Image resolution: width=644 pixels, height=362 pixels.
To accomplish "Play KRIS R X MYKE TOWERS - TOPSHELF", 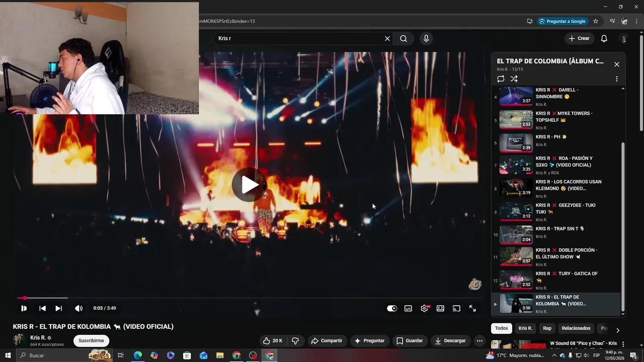I will coord(556,120).
